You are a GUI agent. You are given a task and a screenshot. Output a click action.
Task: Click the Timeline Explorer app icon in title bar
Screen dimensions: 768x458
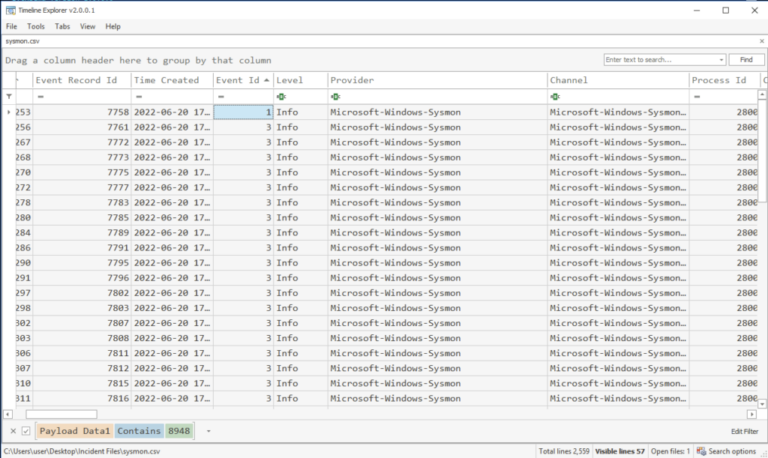(9, 9)
